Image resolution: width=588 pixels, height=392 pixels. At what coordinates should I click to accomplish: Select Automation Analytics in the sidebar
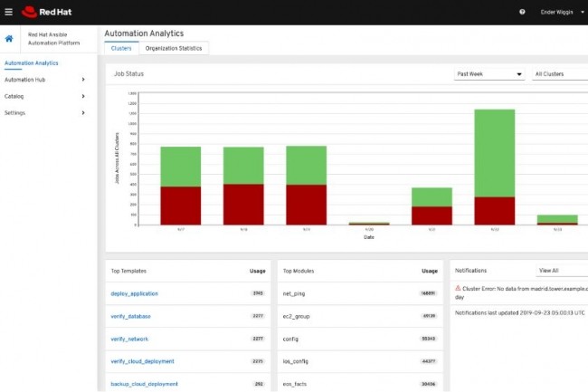(32, 63)
